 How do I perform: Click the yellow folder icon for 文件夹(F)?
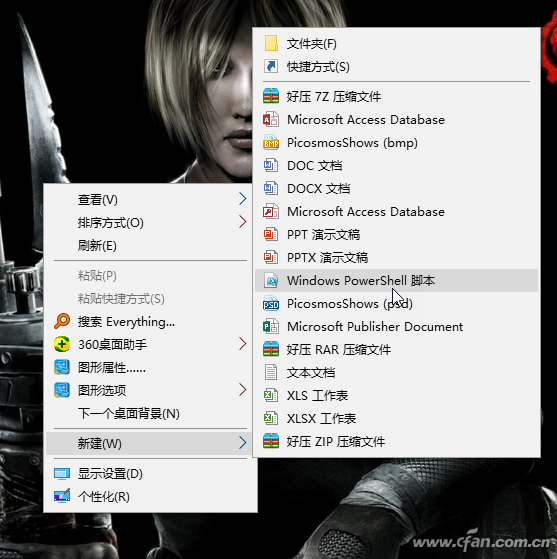click(x=271, y=43)
